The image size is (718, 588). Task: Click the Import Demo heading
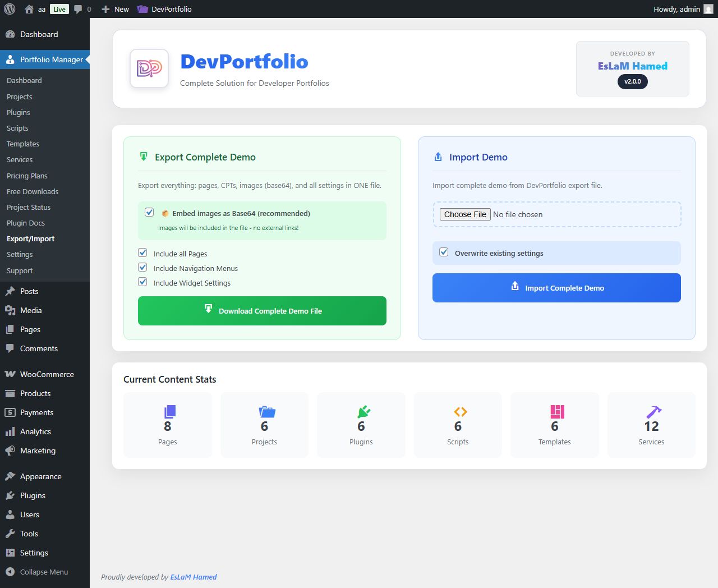click(x=478, y=157)
